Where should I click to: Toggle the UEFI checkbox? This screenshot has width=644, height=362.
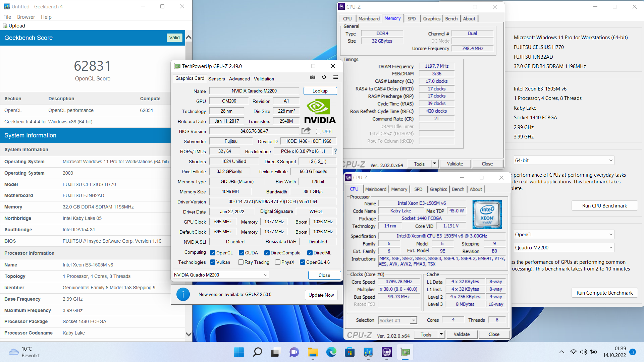(319, 131)
